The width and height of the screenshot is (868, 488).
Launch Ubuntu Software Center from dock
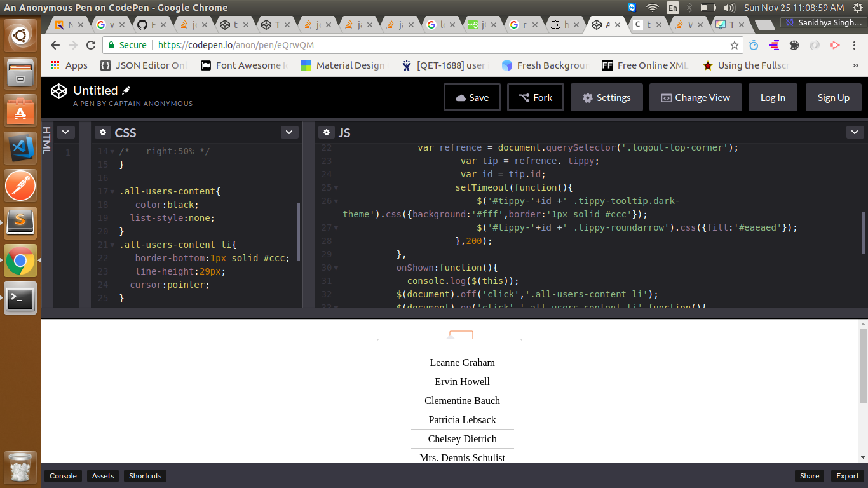click(20, 111)
